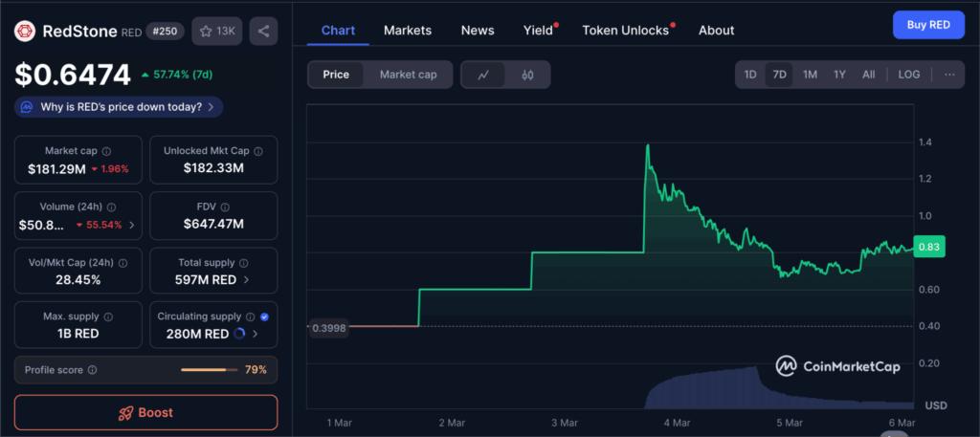Toggle the LOG scale on the chart

coord(908,75)
